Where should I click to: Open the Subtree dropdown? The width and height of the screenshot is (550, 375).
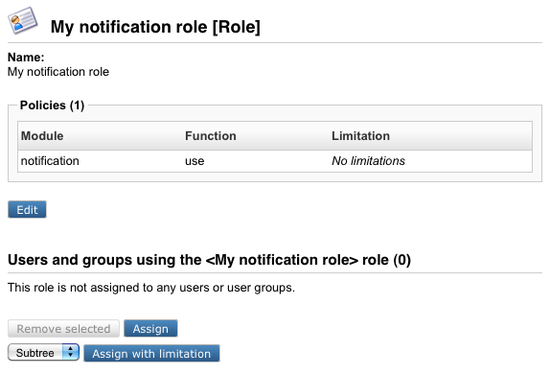(x=43, y=352)
